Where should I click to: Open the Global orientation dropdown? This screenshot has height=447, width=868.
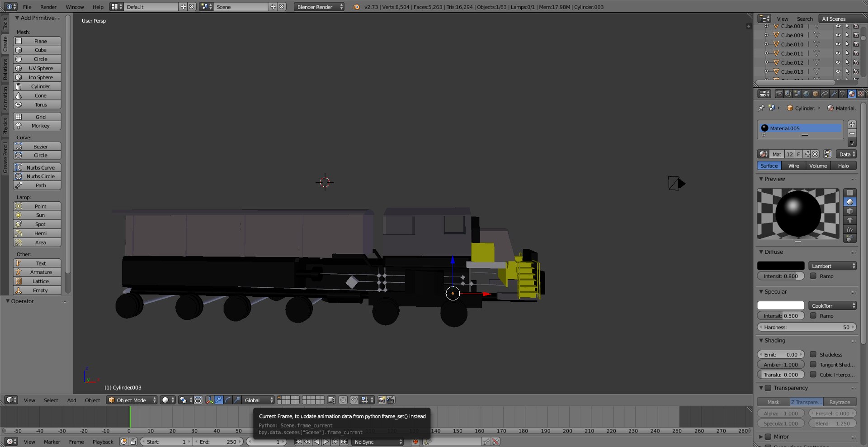(x=259, y=400)
